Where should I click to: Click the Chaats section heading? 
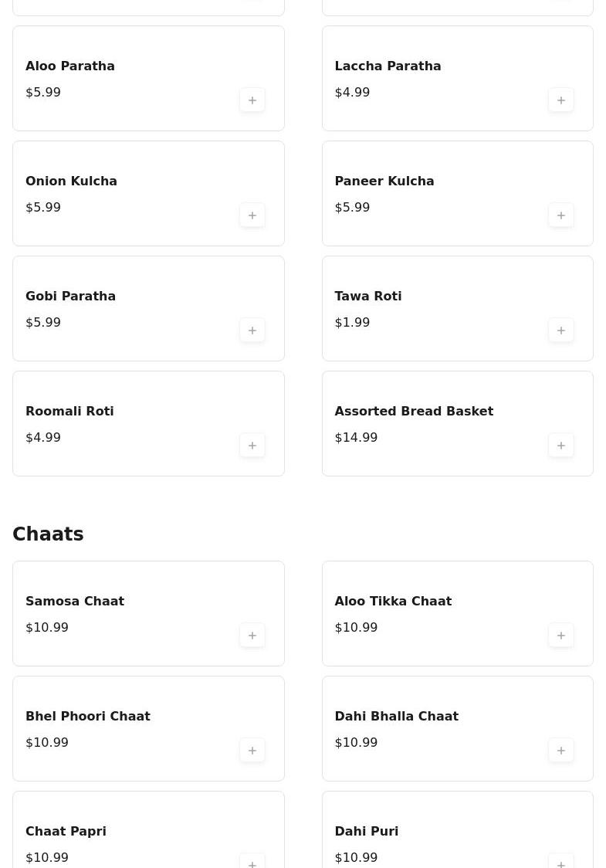click(48, 534)
